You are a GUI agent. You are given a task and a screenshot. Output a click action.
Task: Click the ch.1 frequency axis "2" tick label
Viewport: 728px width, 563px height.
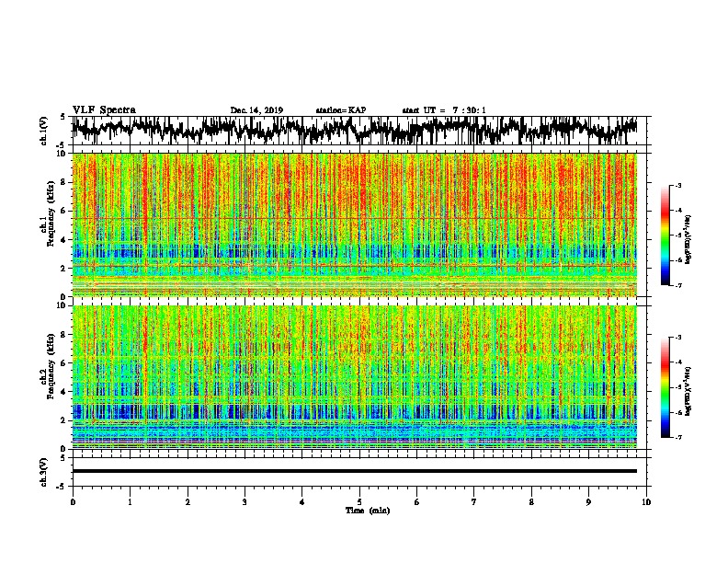[65, 268]
